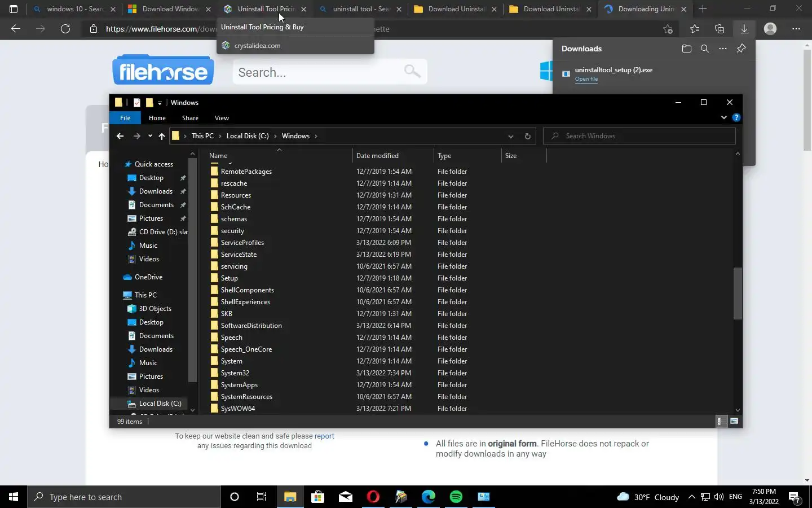The image size is (812, 508).
Task: Open Edge Favorites list icon
Action: pyautogui.click(x=694, y=29)
